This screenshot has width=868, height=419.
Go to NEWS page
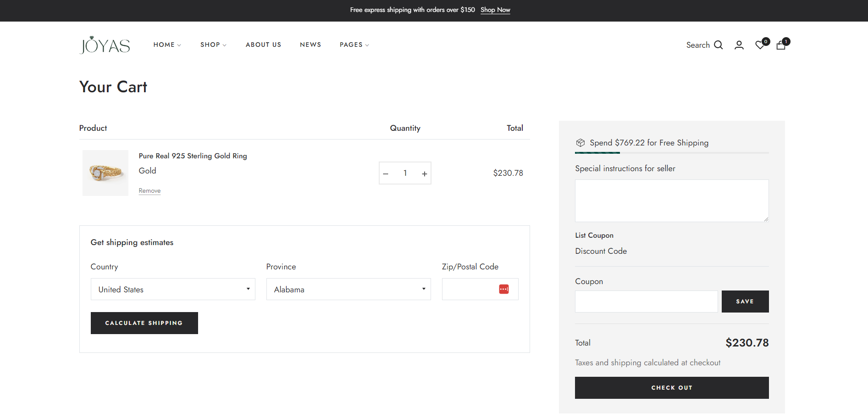tap(310, 45)
